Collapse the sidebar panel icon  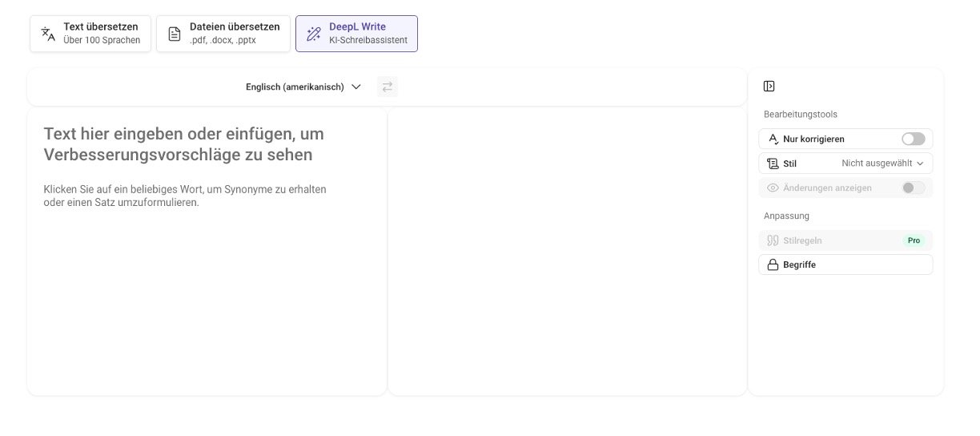click(x=769, y=87)
